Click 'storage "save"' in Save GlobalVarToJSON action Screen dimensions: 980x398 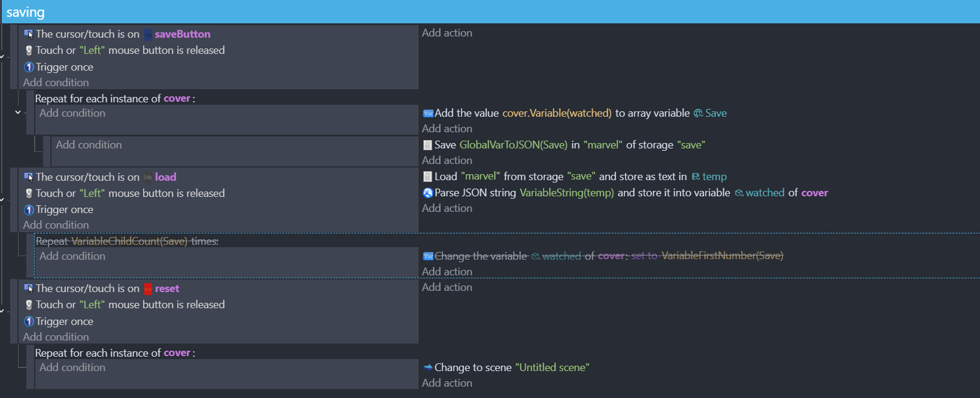point(672,145)
